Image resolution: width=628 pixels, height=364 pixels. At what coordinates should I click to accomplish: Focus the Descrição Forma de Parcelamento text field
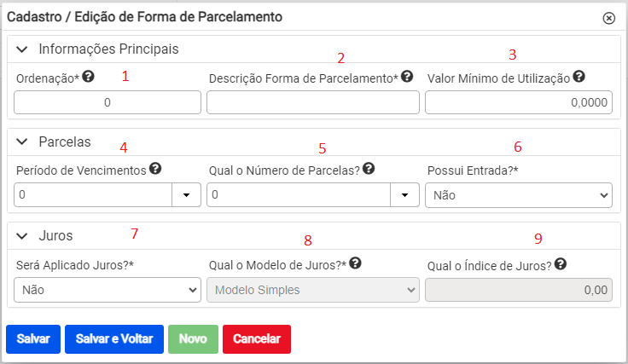(313, 102)
